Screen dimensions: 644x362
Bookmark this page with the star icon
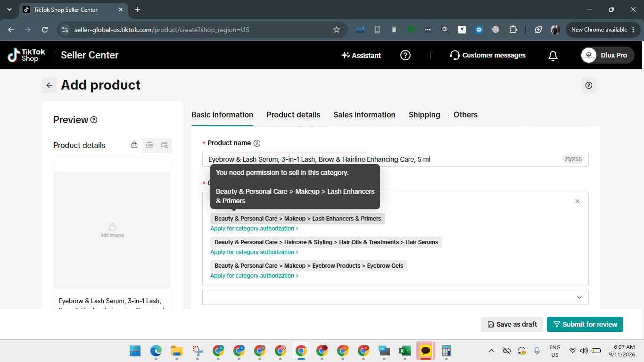(337, 30)
